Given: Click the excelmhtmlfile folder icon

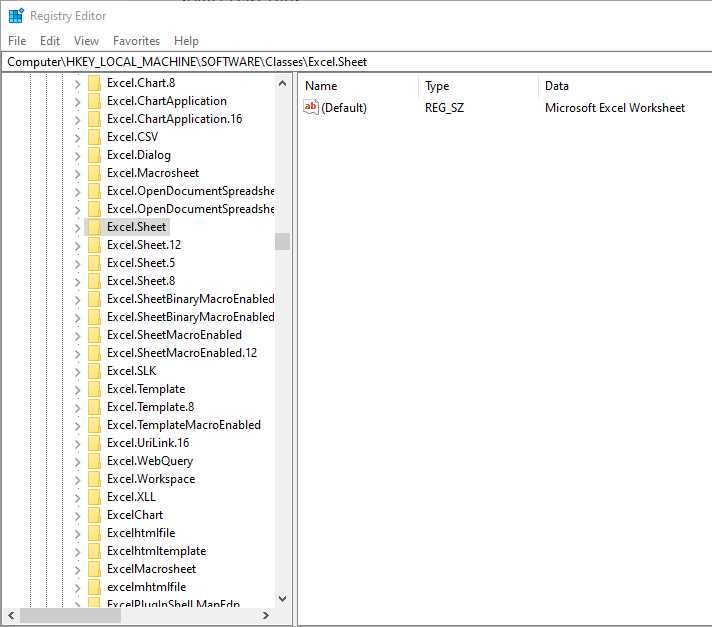Looking at the screenshot, I should [94, 587].
